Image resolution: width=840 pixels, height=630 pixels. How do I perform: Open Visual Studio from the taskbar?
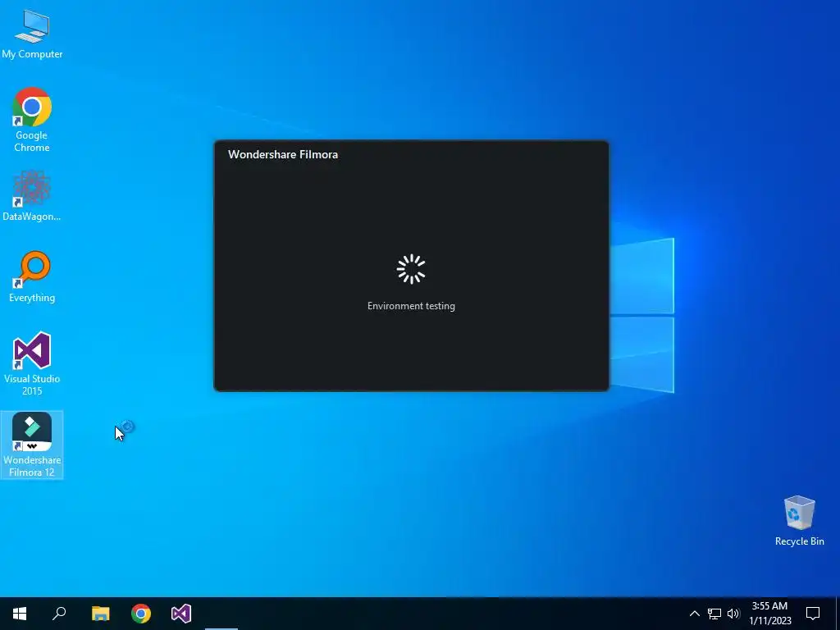click(x=181, y=614)
